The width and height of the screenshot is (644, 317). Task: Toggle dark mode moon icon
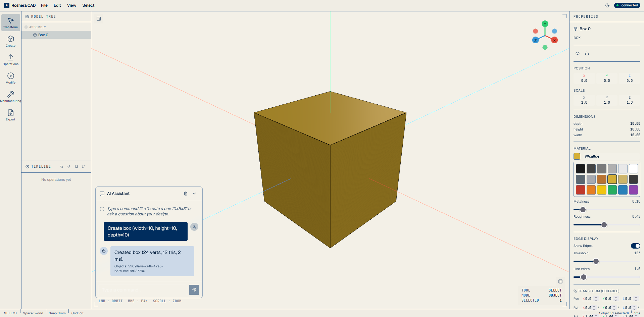pyautogui.click(x=607, y=5)
